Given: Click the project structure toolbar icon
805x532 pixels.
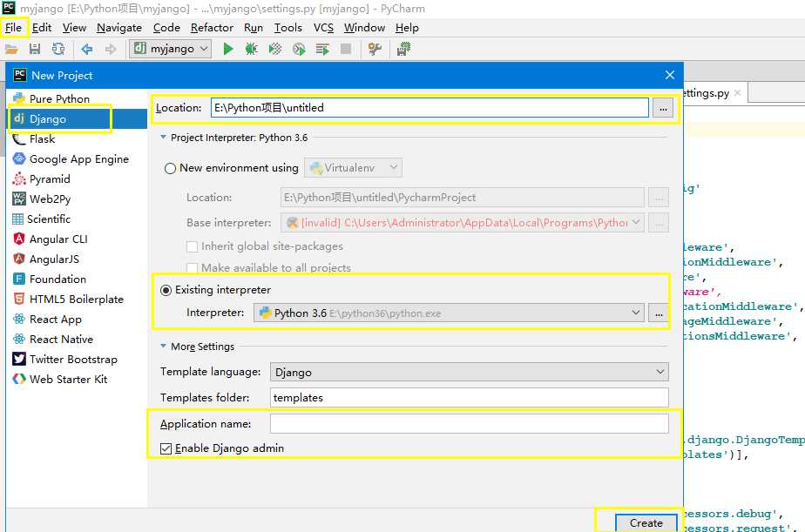Looking at the screenshot, I should coord(403,50).
